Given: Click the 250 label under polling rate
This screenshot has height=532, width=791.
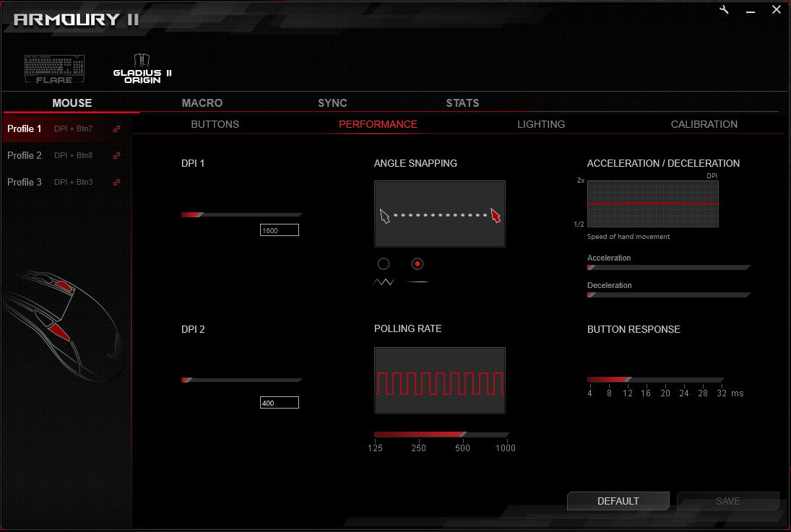Looking at the screenshot, I should [x=419, y=448].
